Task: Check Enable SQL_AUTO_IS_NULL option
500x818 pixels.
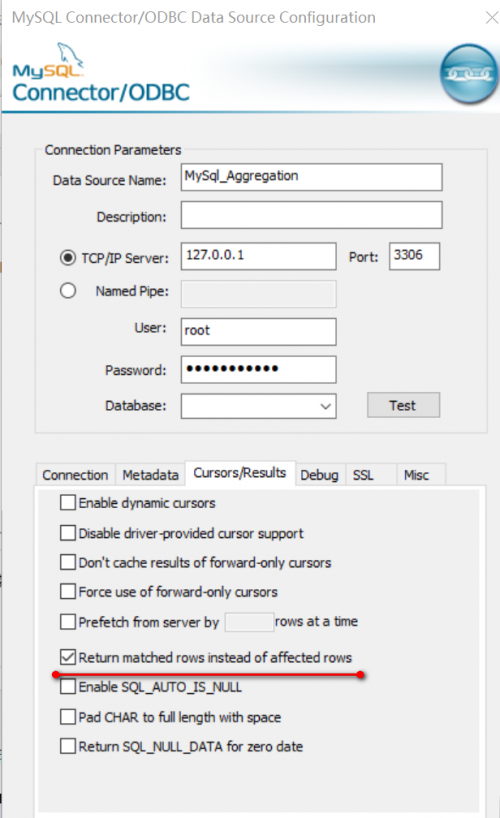Action: (68, 687)
